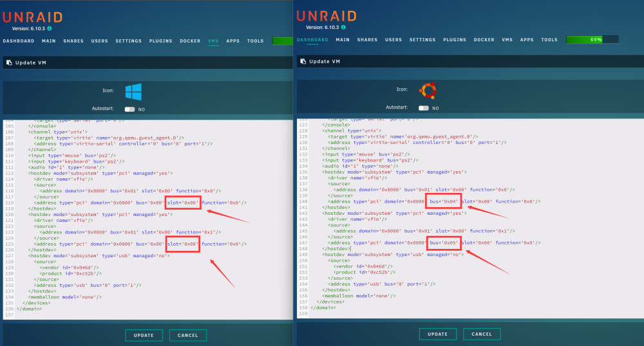
Task: Open PLUGINS tab in right window
Action: [455, 40]
